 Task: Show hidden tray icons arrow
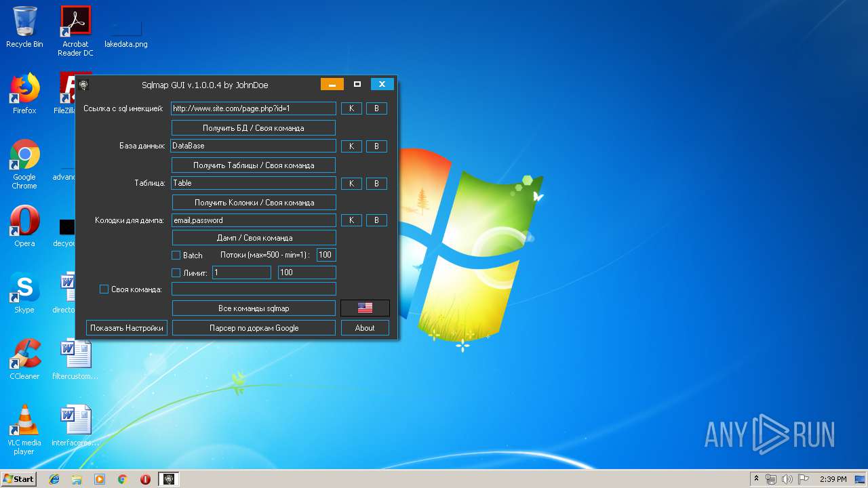(756, 479)
